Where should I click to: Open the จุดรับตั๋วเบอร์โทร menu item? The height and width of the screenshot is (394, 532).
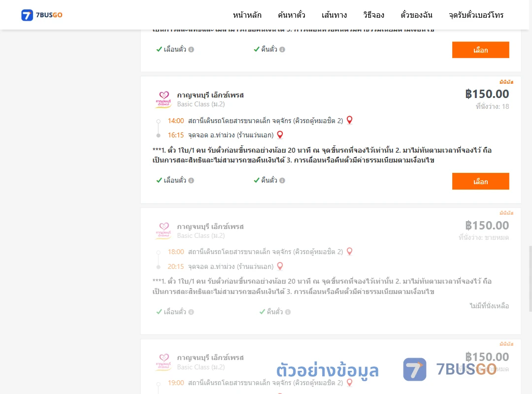476,15
